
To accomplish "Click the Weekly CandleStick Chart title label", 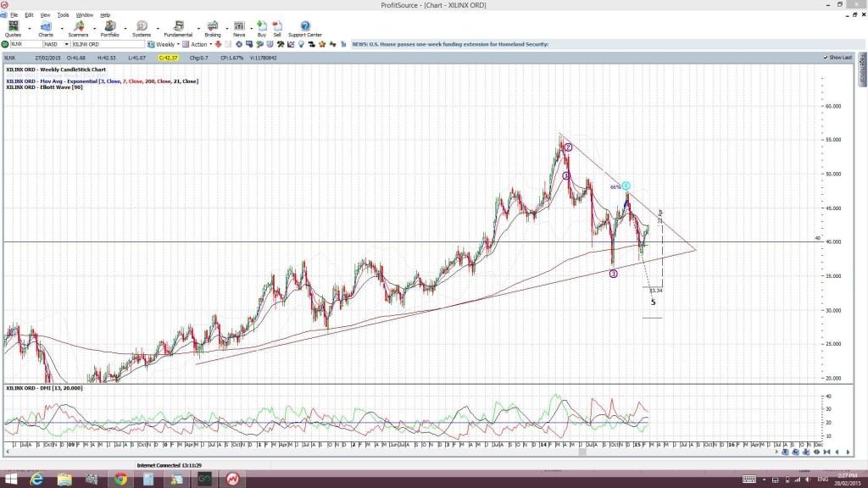I will [x=56, y=69].
